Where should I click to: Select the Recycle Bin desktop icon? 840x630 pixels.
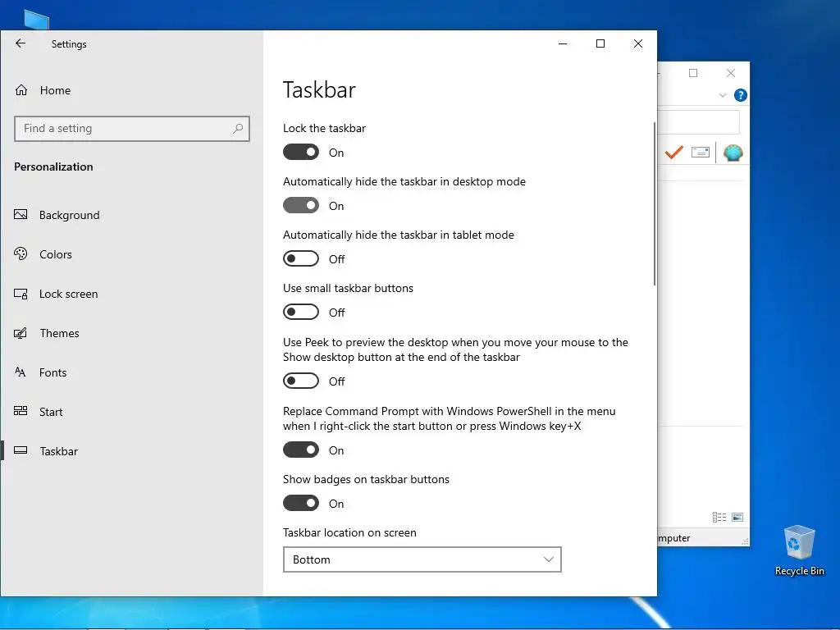[799, 550]
